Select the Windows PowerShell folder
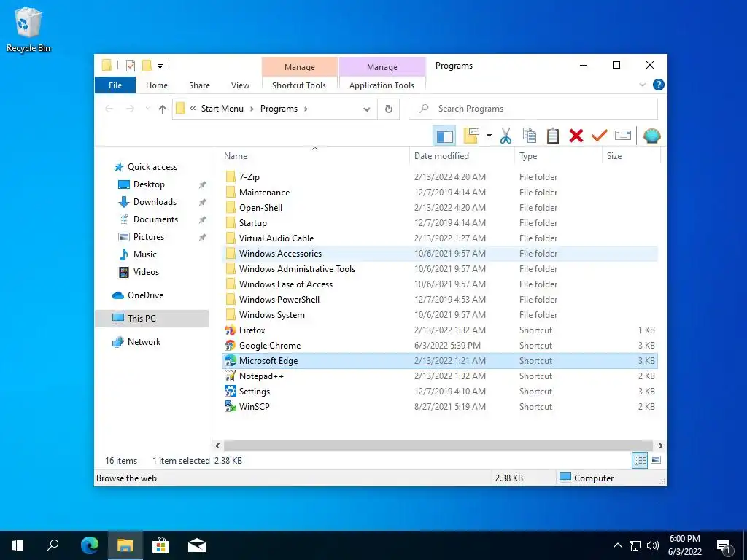The height and width of the screenshot is (560, 747). (279, 300)
